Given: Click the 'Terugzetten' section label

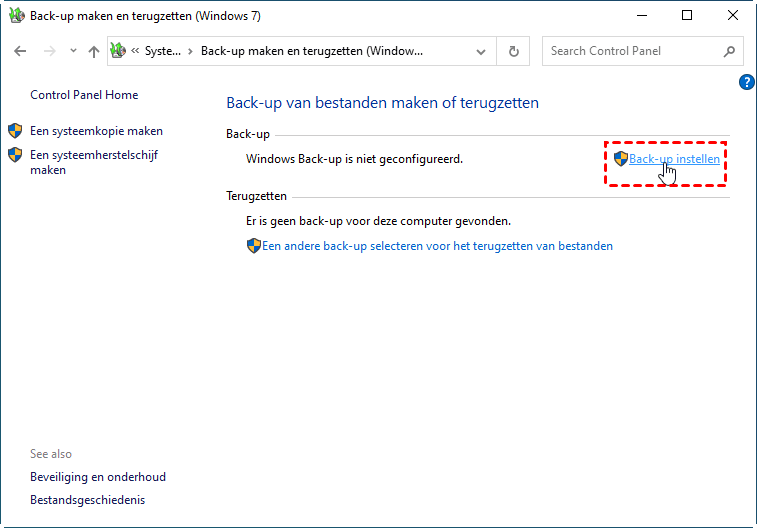Looking at the screenshot, I should click(256, 196).
